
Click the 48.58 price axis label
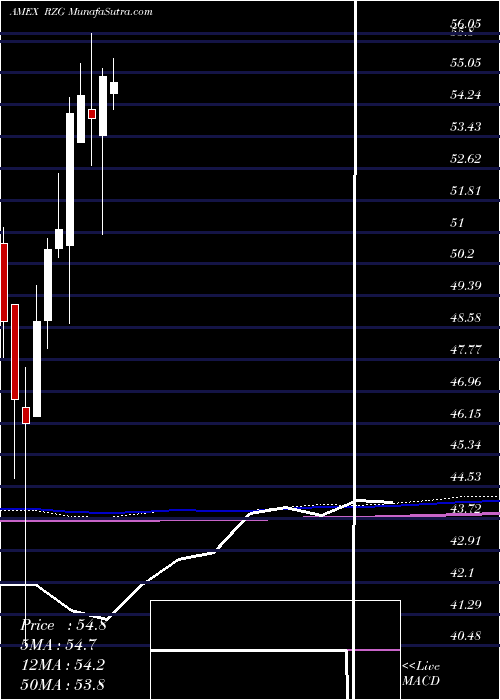tap(465, 318)
